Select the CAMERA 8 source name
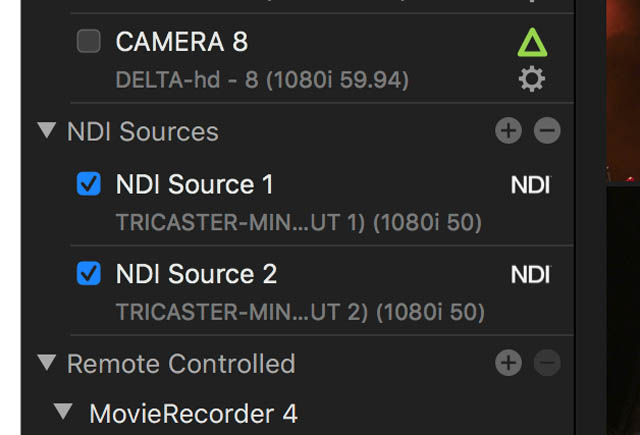640x435 pixels. click(x=182, y=41)
